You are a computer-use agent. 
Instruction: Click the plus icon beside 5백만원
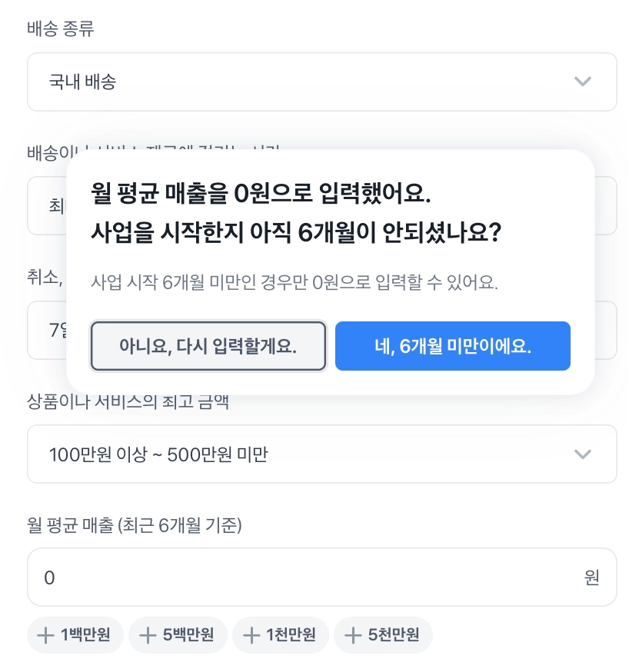click(148, 635)
